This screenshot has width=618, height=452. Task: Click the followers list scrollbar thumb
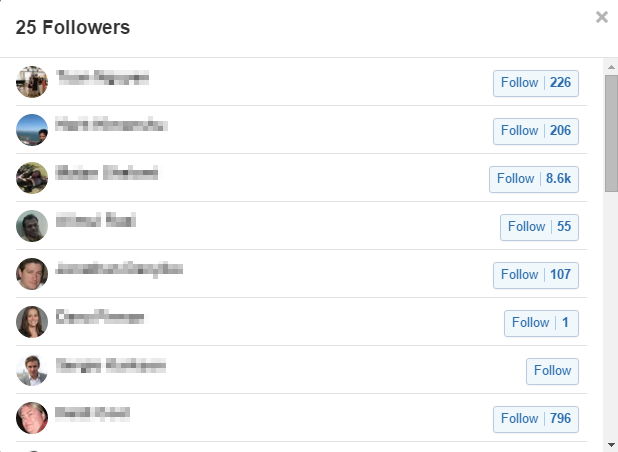tap(610, 125)
